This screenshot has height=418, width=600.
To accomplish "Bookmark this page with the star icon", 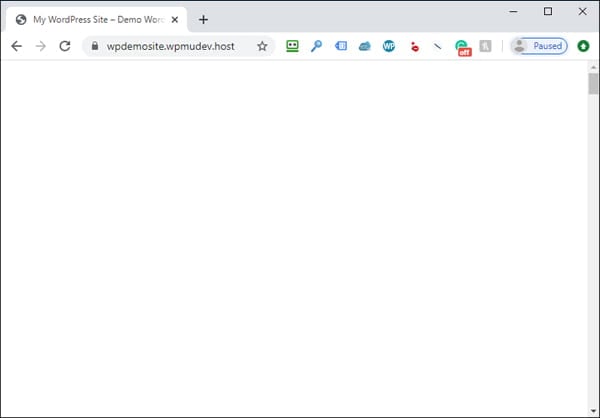I will (262, 46).
